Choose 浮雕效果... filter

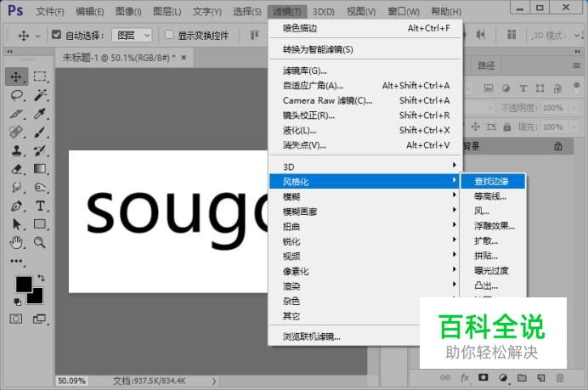(x=494, y=226)
